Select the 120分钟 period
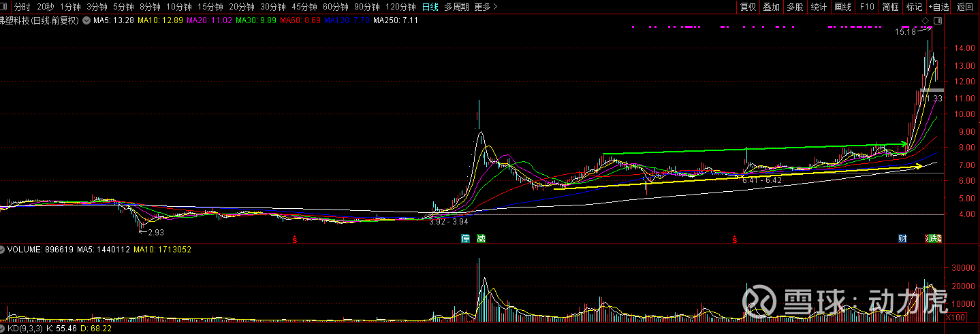Viewport: 980px width, 334px height. pos(400,7)
